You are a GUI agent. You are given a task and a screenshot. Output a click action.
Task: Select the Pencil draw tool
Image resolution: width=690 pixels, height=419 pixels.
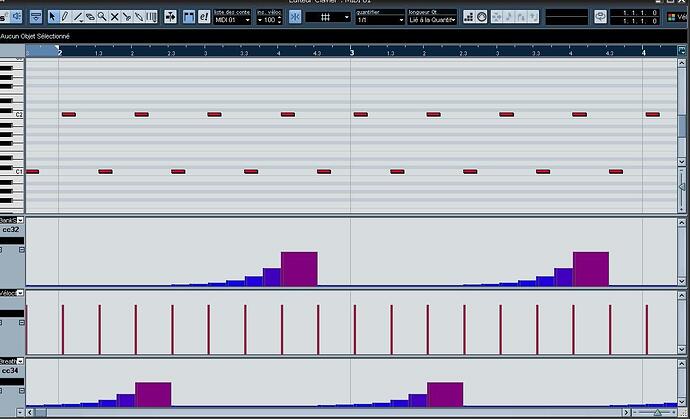65,17
